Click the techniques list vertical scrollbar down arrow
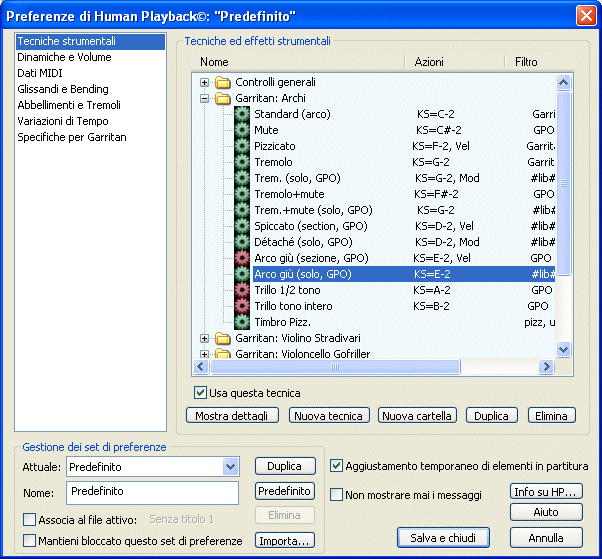 pos(563,349)
